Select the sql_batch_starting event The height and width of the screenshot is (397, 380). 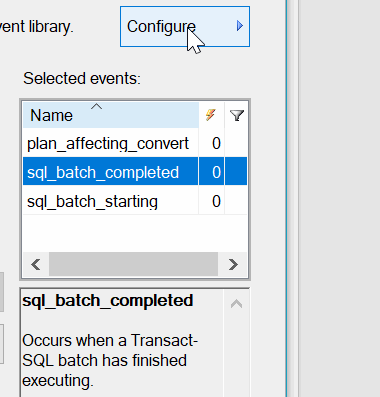[x=92, y=201]
